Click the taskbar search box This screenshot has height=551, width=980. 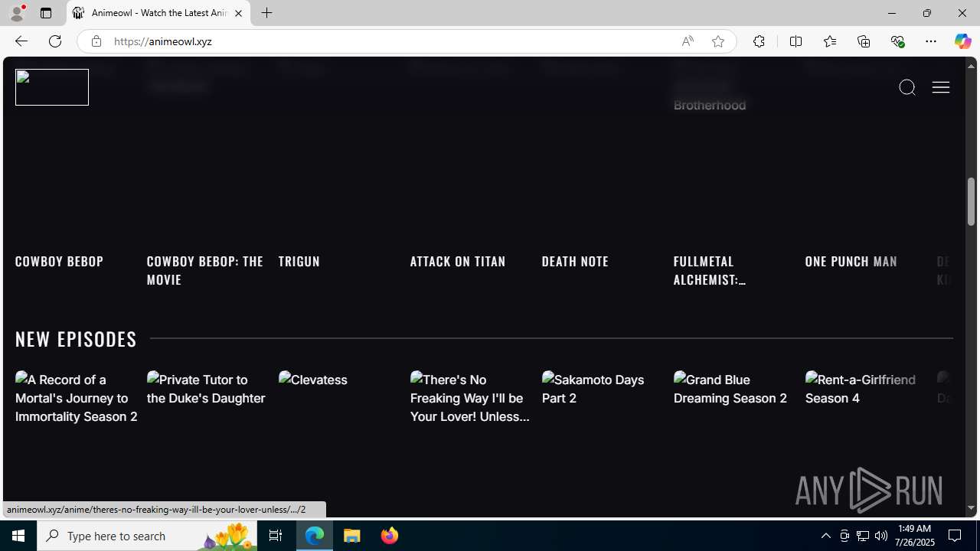tap(147, 536)
